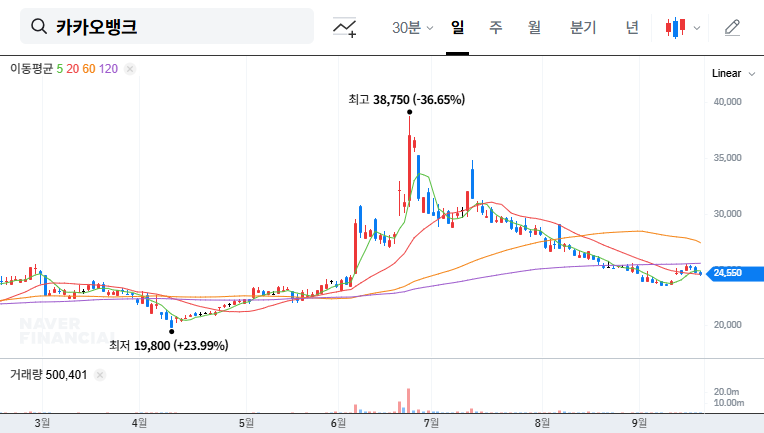Click the current price 24,550 tag
764x433 pixels.
pos(734,273)
